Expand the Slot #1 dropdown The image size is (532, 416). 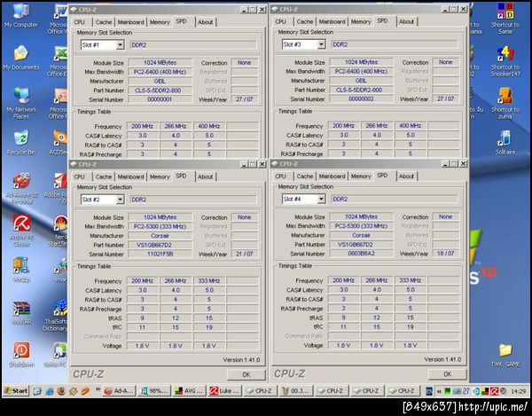121,44
